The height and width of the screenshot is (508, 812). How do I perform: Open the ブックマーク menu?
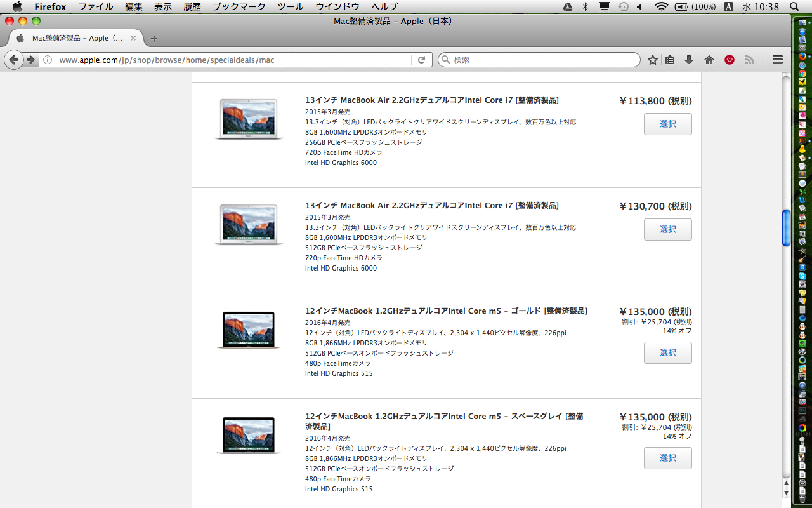pyautogui.click(x=239, y=6)
